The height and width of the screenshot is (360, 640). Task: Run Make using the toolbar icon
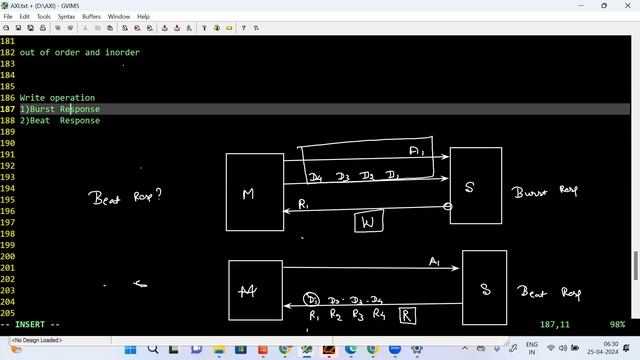tap(204, 28)
